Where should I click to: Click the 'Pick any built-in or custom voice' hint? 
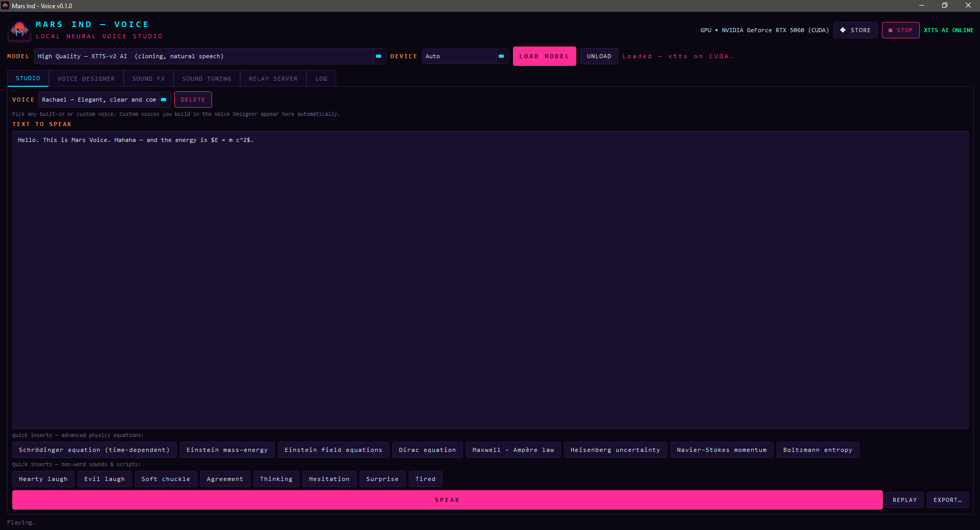(176, 114)
